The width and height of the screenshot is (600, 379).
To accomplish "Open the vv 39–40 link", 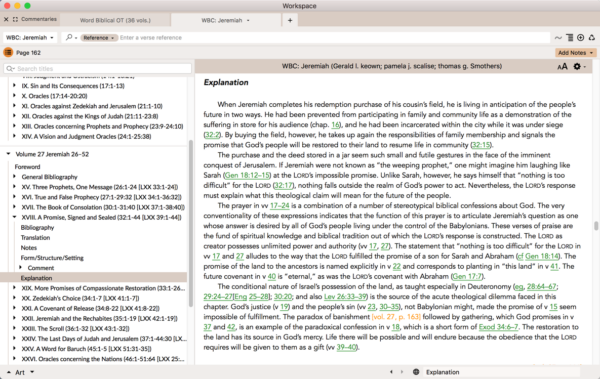I will click(346, 347).
